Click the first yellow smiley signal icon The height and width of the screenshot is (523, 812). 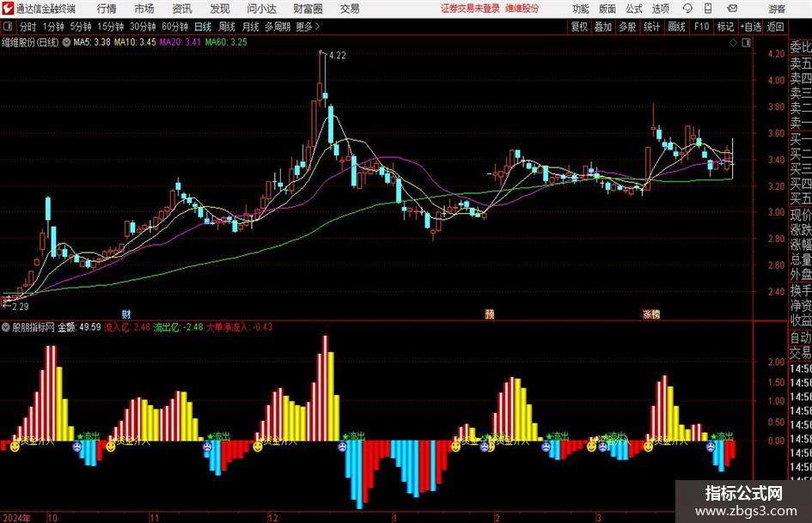(x=15, y=446)
